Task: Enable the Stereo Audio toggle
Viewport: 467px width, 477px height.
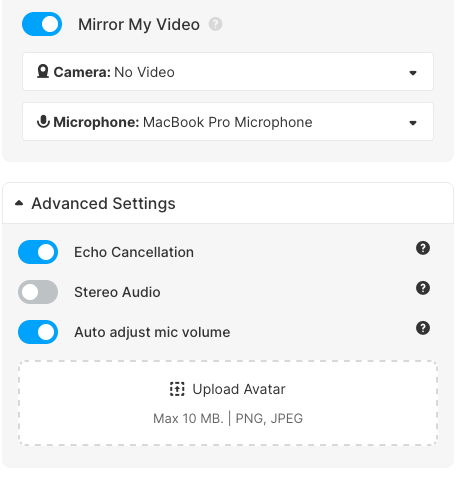Action: tap(38, 292)
